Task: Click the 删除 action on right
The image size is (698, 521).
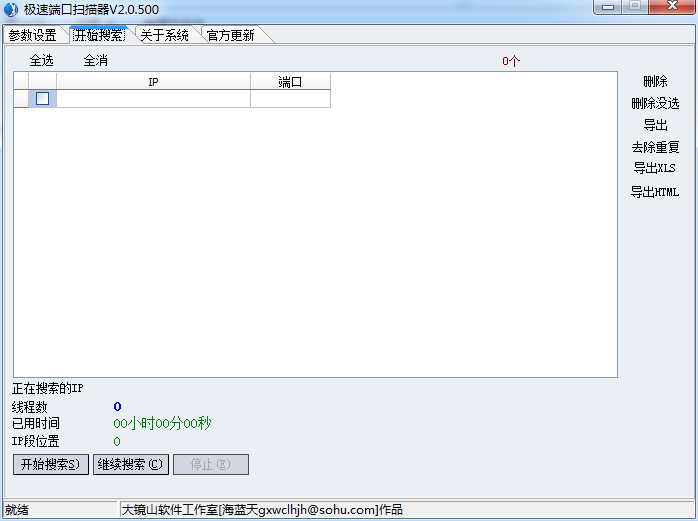Action: coord(655,81)
